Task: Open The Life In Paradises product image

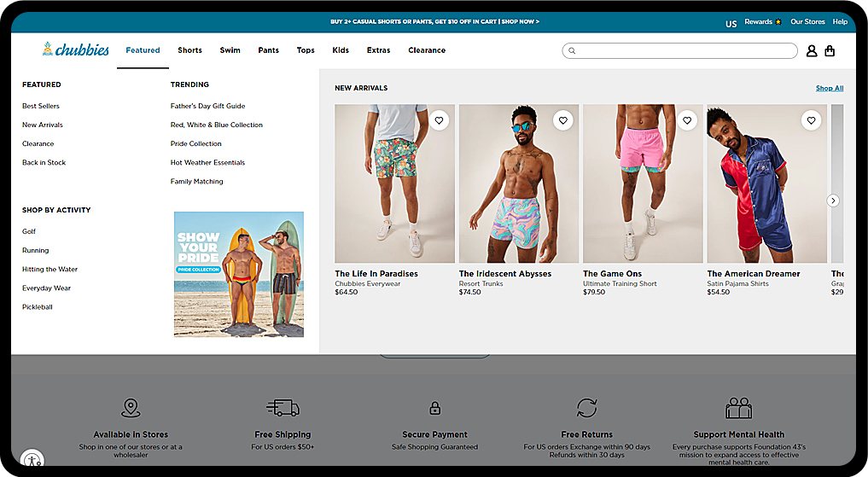Action: pyautogui.click(x=394, y=183)
